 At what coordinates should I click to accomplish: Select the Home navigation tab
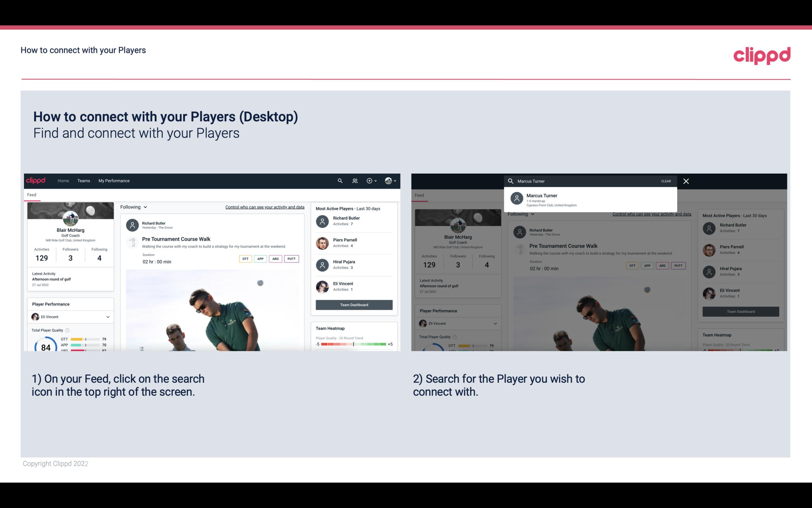click(x=63, y=180)
